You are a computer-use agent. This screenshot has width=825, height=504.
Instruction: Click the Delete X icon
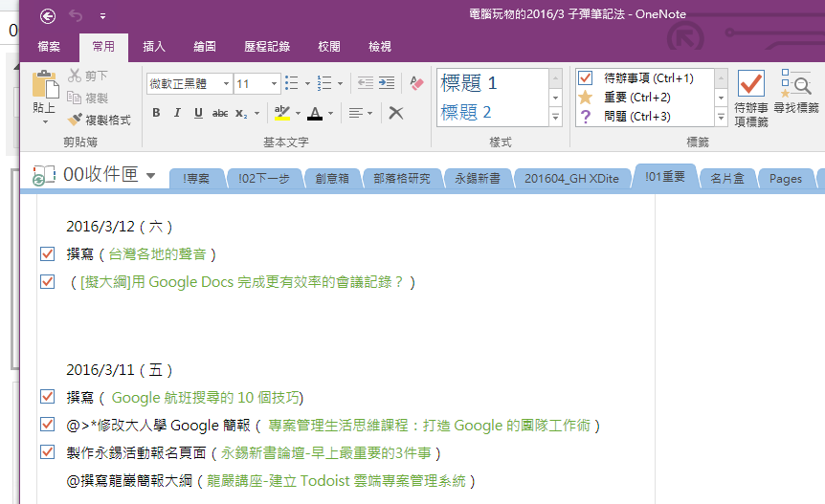pos(395,113)
